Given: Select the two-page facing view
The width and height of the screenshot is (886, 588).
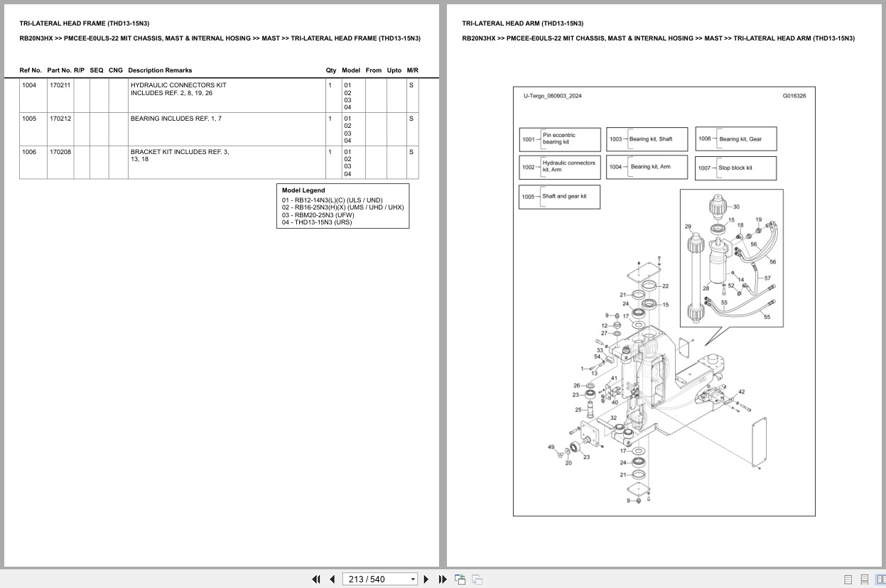Looking at the screenshot, I should (x=880, y=579).
